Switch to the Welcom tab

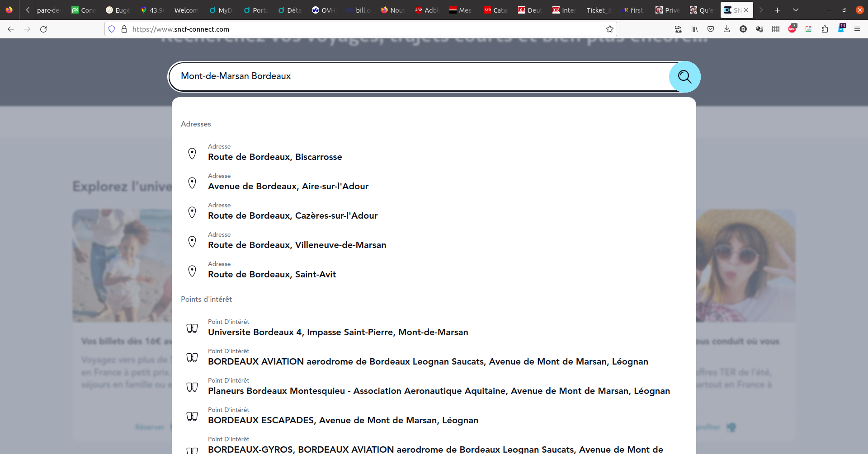(186, 10)
